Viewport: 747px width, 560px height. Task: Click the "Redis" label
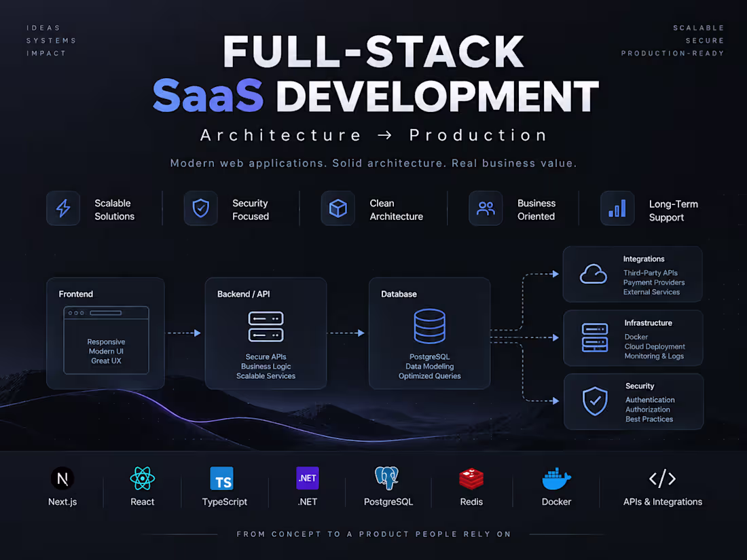click(x=471, y=502)
